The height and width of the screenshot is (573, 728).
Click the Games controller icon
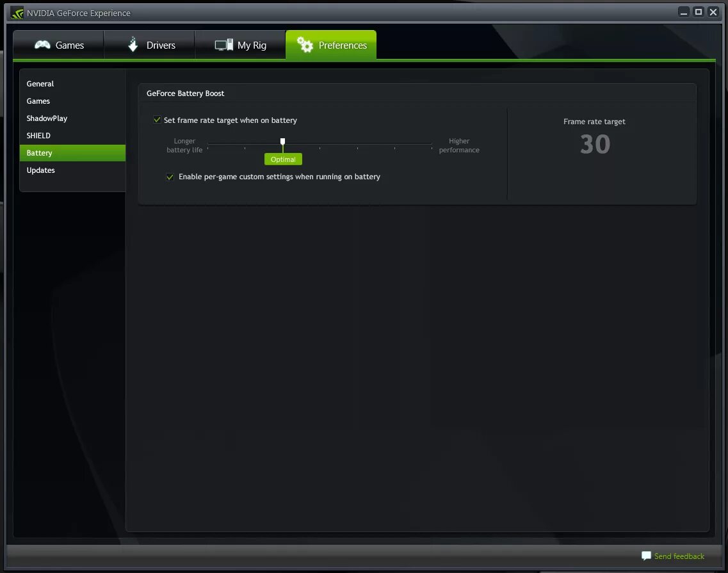[x=42, y=45]
